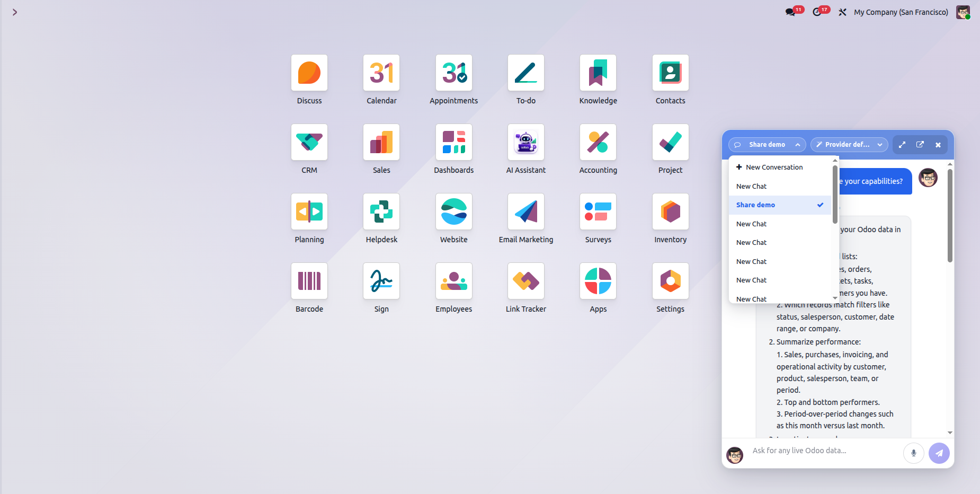Select the New Chat entry above Share demo

click(780, 187)
